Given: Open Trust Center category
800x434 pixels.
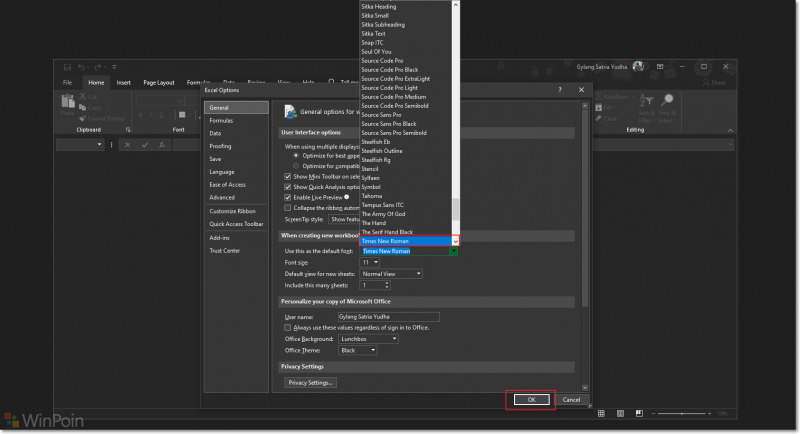Looking at the screenshot, I should (x=236, y=251).
